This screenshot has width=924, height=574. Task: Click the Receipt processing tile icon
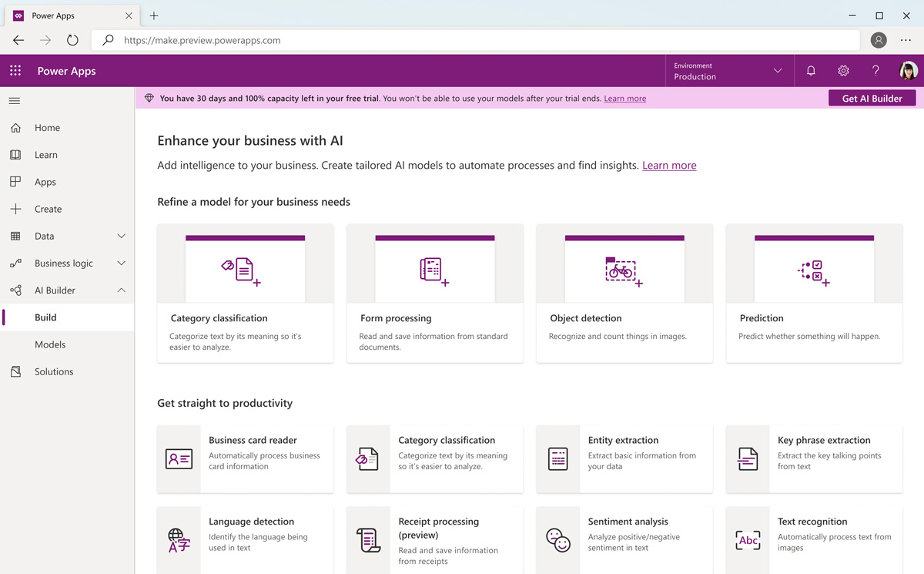(368, 540)
